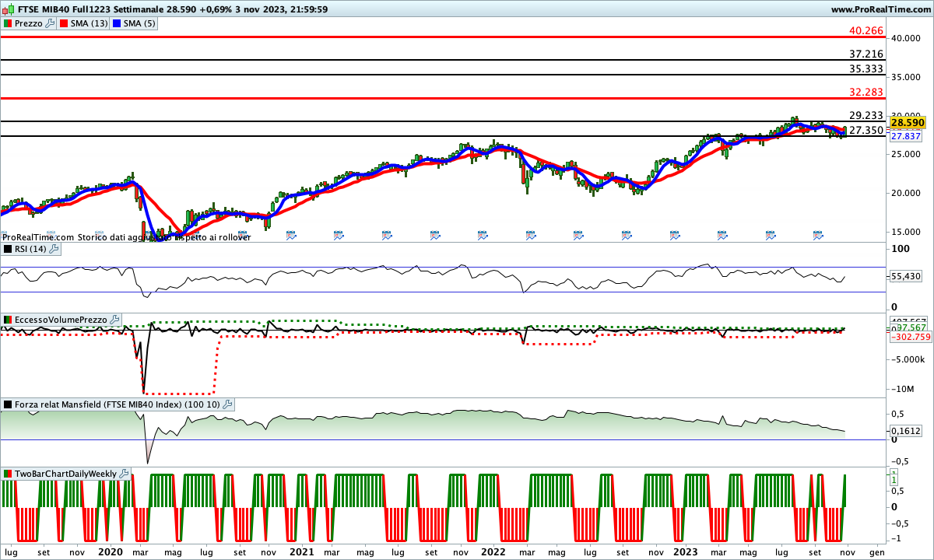This screenshot has width=934, height=560.
Task: Click the -302.759 red value tag
Action: click(910, 337)
